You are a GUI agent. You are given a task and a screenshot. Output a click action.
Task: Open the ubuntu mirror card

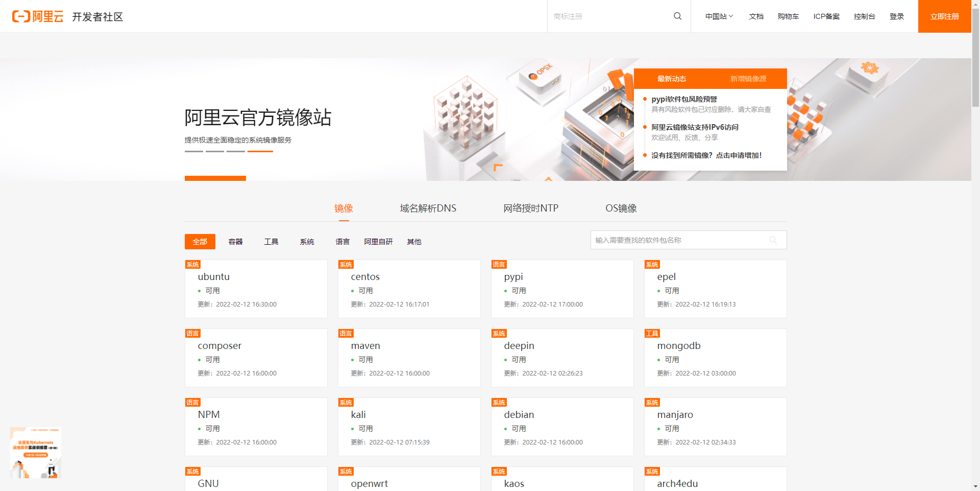[x=256, y=289]
